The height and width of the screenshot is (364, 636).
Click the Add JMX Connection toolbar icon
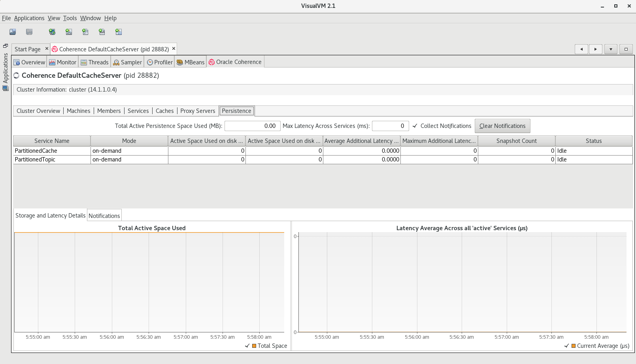69,32
